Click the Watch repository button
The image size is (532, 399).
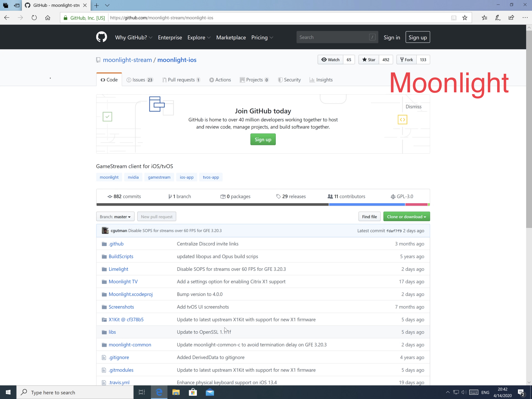coord(330,60)
